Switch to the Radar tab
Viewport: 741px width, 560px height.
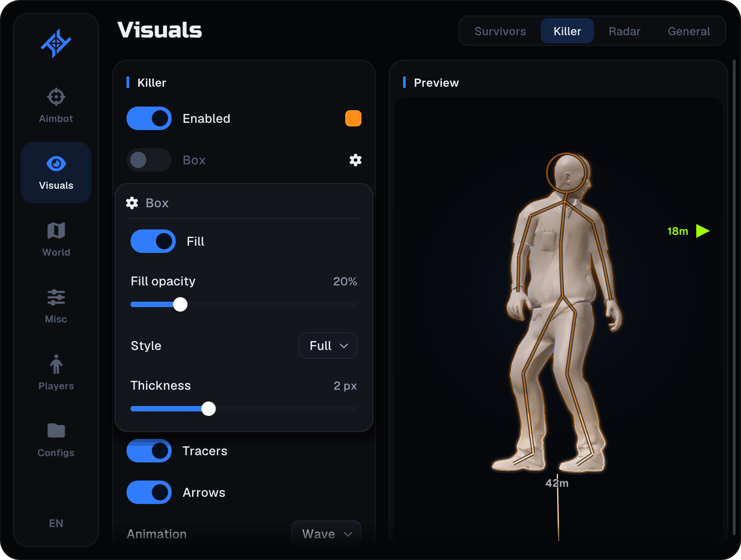click(624, 31)
